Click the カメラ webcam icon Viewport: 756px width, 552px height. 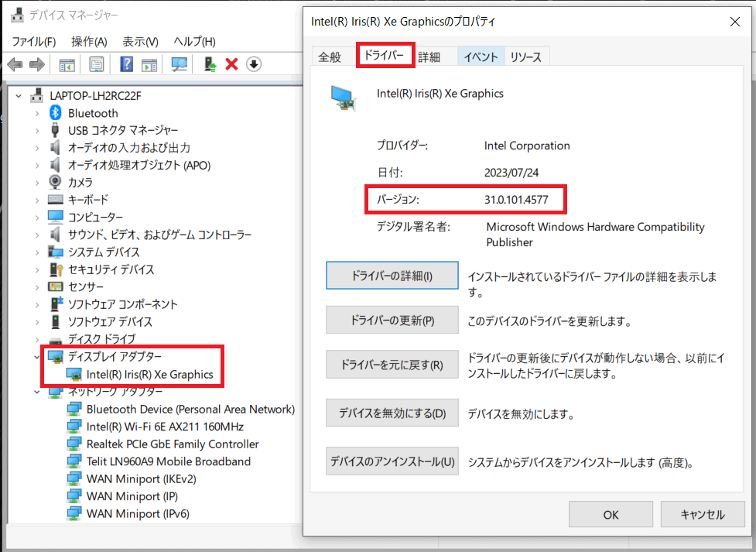click(56, 182)
